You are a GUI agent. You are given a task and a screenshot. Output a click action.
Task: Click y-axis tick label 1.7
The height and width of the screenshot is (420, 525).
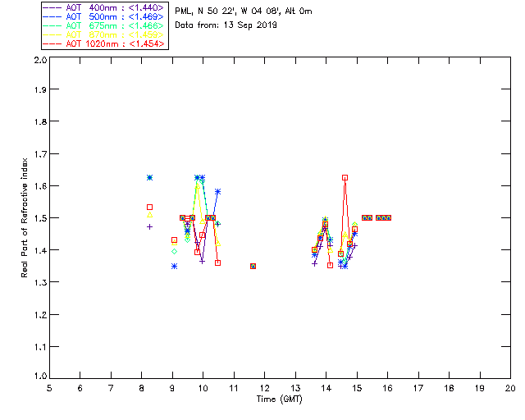40,154
